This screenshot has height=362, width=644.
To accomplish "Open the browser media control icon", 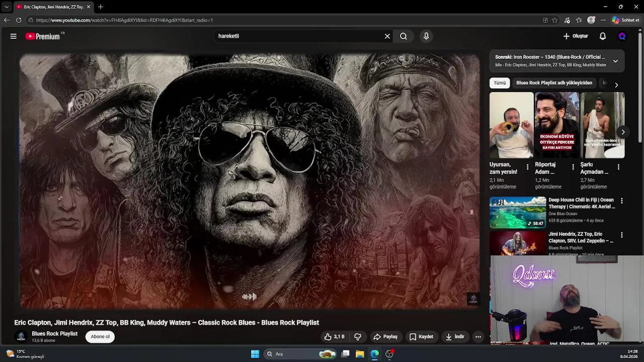I will coord(567,20).
